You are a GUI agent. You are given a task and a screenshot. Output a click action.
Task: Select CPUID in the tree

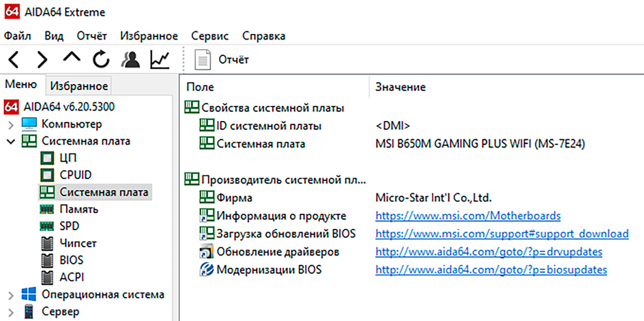(x=76, y=176)
